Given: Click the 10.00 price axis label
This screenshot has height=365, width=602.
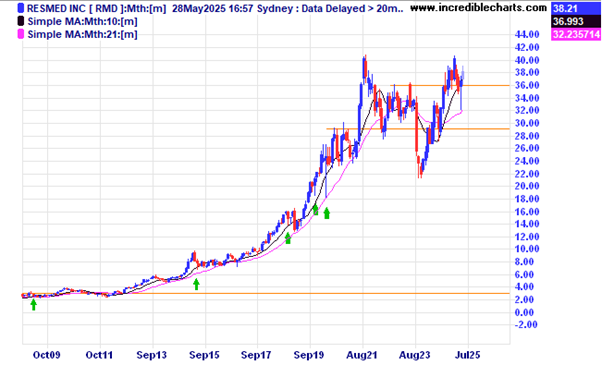Looking at the screenshot, I should click(x=527, y=249).
